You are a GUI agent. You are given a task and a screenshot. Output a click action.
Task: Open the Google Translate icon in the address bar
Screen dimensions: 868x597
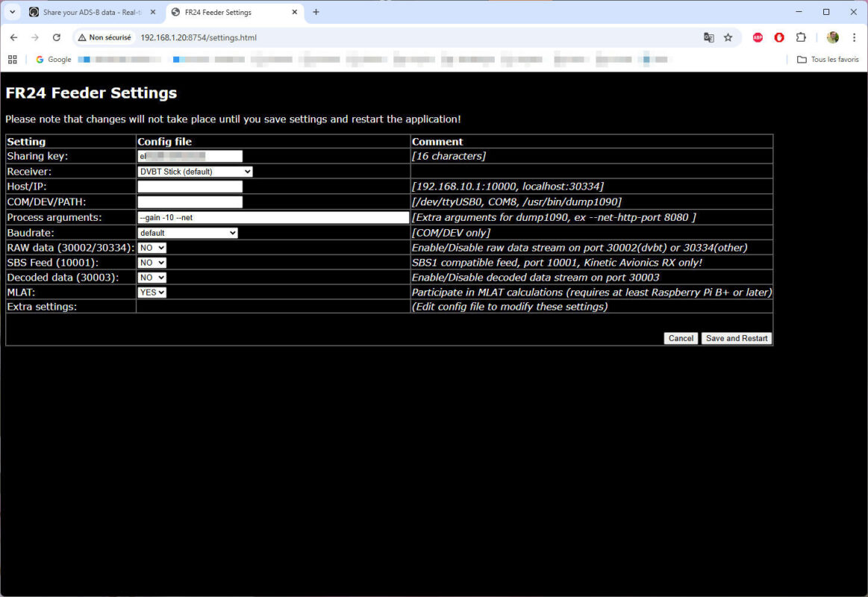pos(708,37)
